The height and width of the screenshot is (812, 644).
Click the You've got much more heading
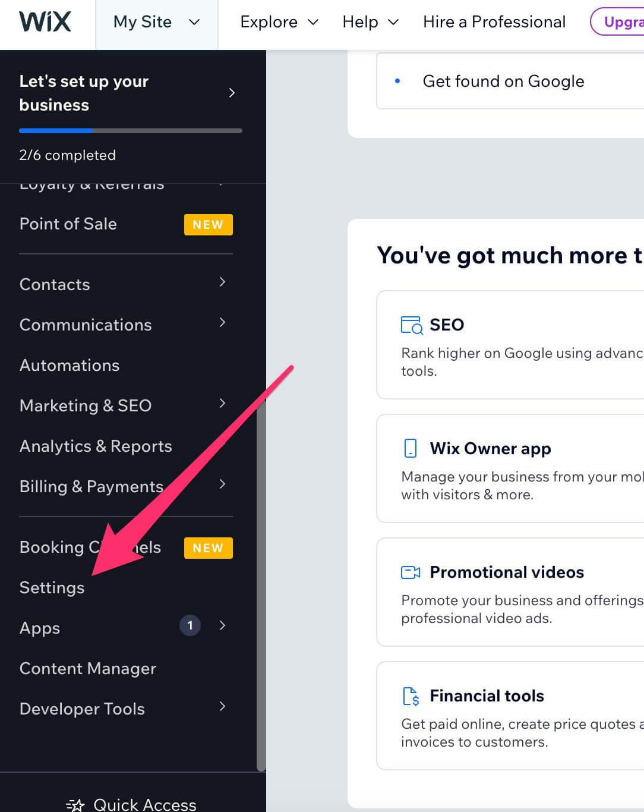(x=510, y=256)
